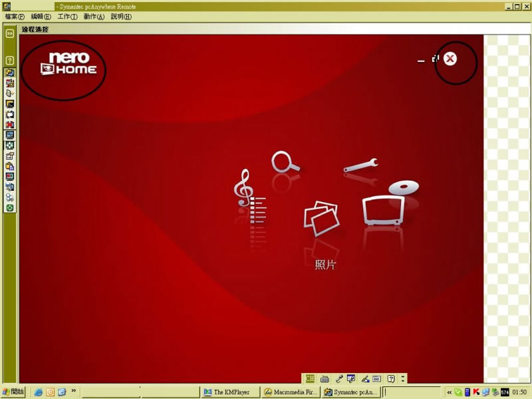This screenshot has height=399, width=532.
Task: Click the 遠程遙控 panel title
Action: [35, 29]
